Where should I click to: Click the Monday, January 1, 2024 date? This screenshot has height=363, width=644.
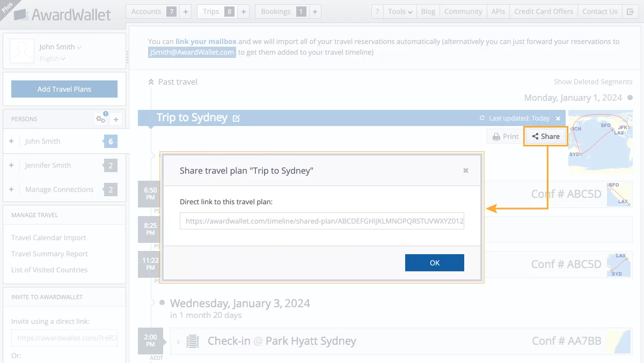click(573, 98)
